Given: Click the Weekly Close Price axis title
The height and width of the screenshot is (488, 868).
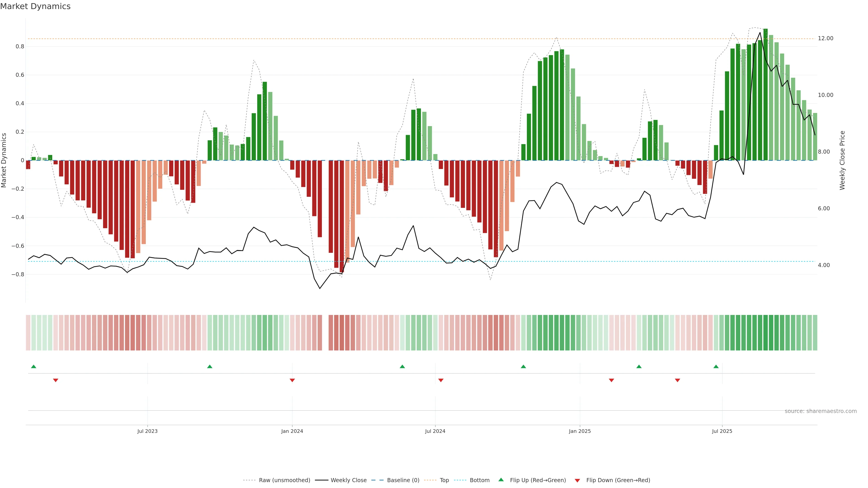Looking at the screenshot, I should click(842, 160).
